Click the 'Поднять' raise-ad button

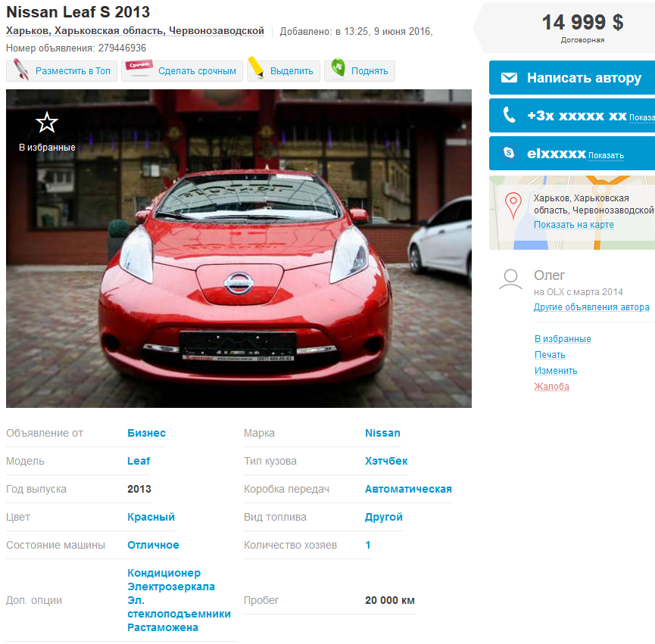pyautogui.click(x=360, y=71)
